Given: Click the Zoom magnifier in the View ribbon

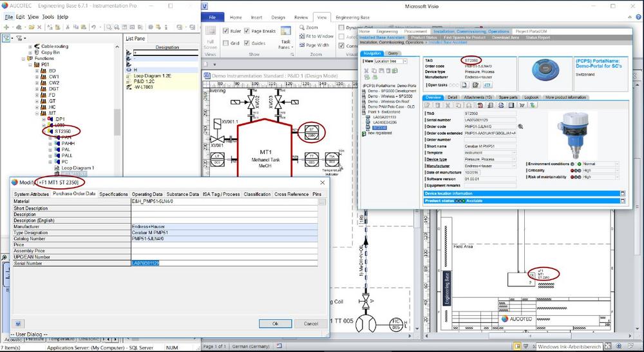Looking at the screenshot, I should tap(301, 28).
